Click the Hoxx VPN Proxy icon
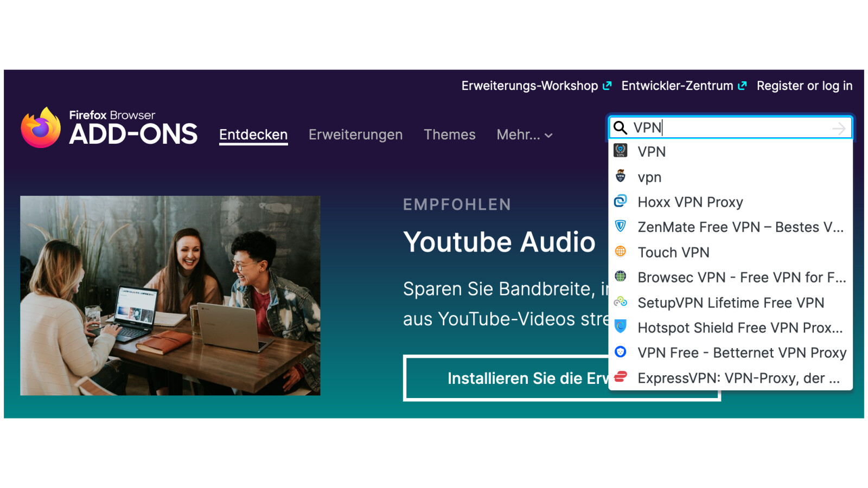 [x=621, y=201]
